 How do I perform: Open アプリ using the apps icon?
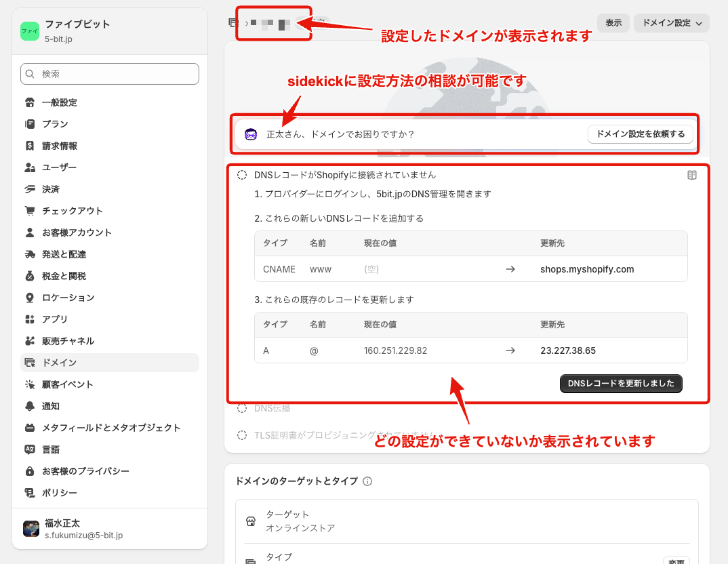tap(30, 319)
